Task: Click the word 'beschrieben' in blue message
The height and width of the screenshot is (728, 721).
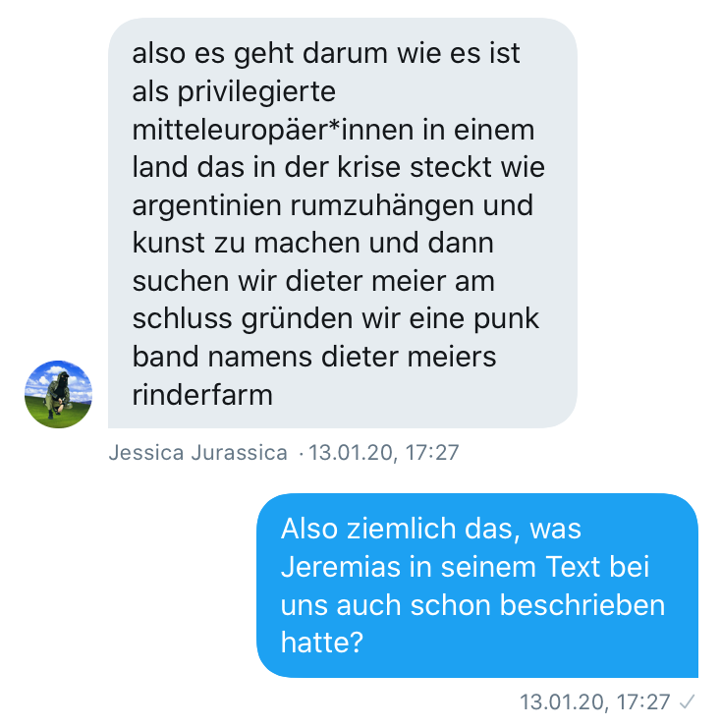Action: (x=582, y=605)
